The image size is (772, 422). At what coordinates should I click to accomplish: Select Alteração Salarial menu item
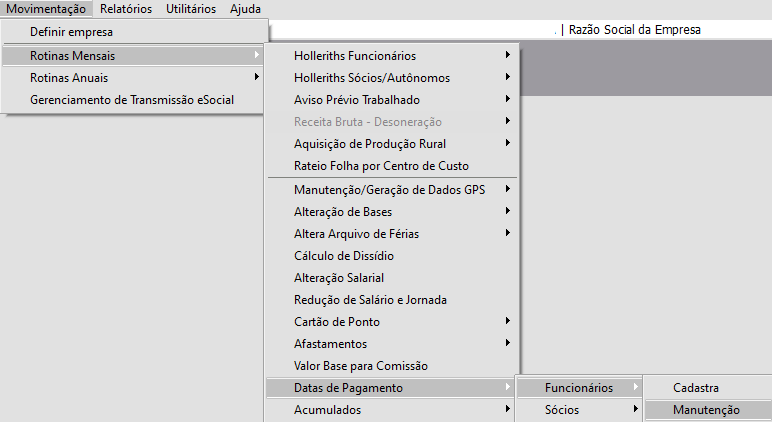(x=339, y=278)
